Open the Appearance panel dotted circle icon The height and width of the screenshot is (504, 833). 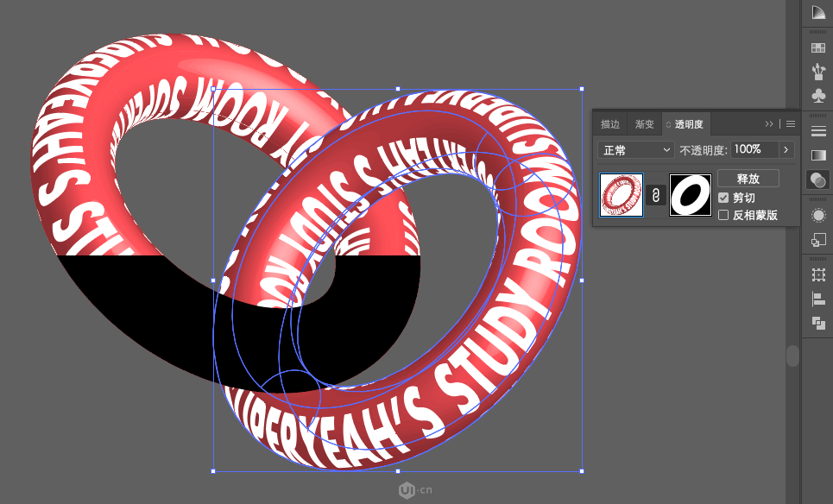pyautogui.click(x=818, y=215)
